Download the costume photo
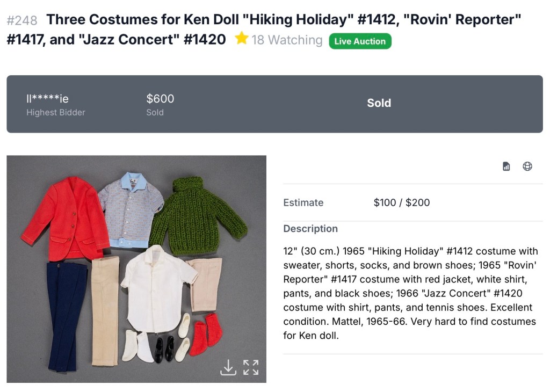550x392 pixels. [228, 367]
